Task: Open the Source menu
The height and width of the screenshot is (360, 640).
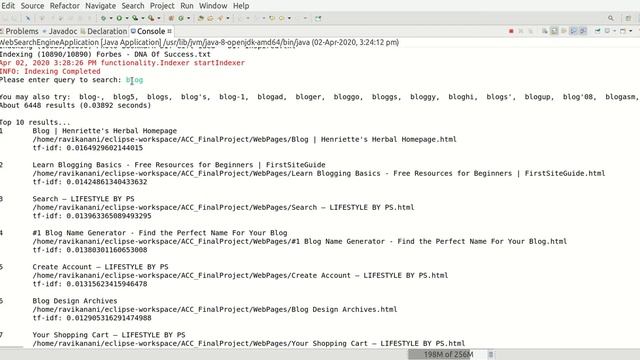Action: pyautogui.click(x=32, y=6)
